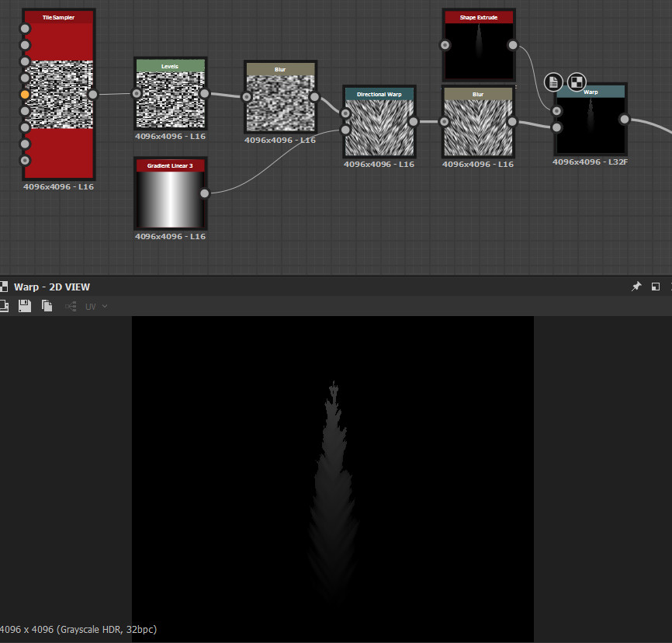Open the UV dropdown in the 2D view toolbar
672x643 pixels.
pos(92,306)
